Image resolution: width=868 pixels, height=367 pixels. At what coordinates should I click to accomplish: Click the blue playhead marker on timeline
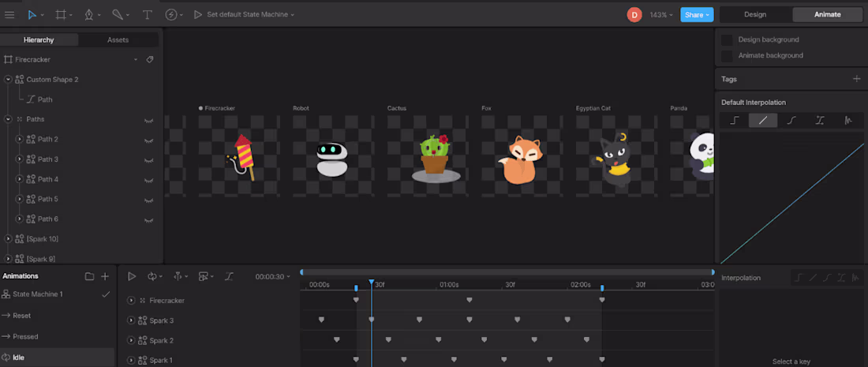[x=372, y=283]
